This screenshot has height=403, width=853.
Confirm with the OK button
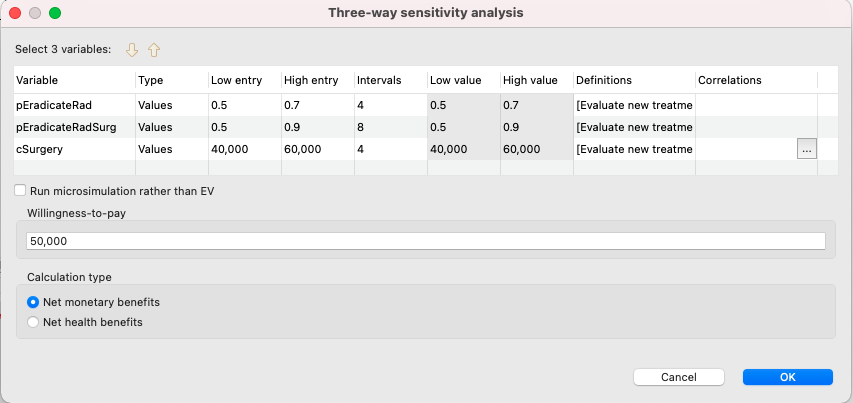click(x=788, y=377)
